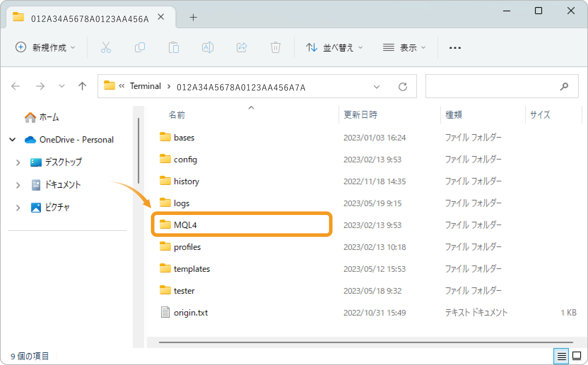588x365 pixels.
Task: Select the profiles folder
Action: [187, 247]
